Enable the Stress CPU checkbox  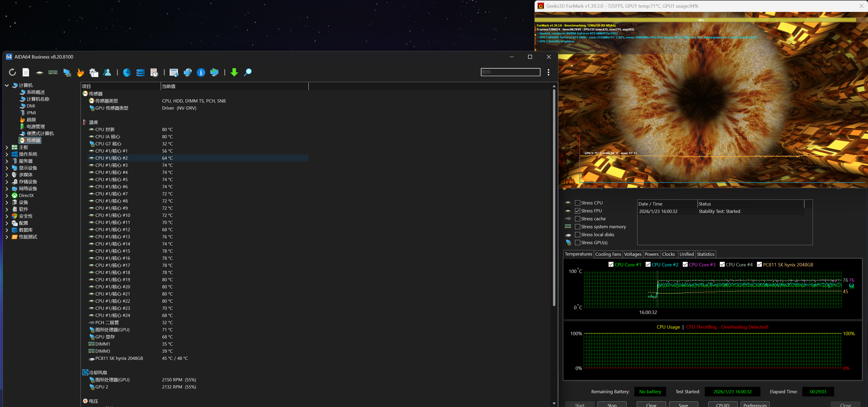tap(578, 203)
